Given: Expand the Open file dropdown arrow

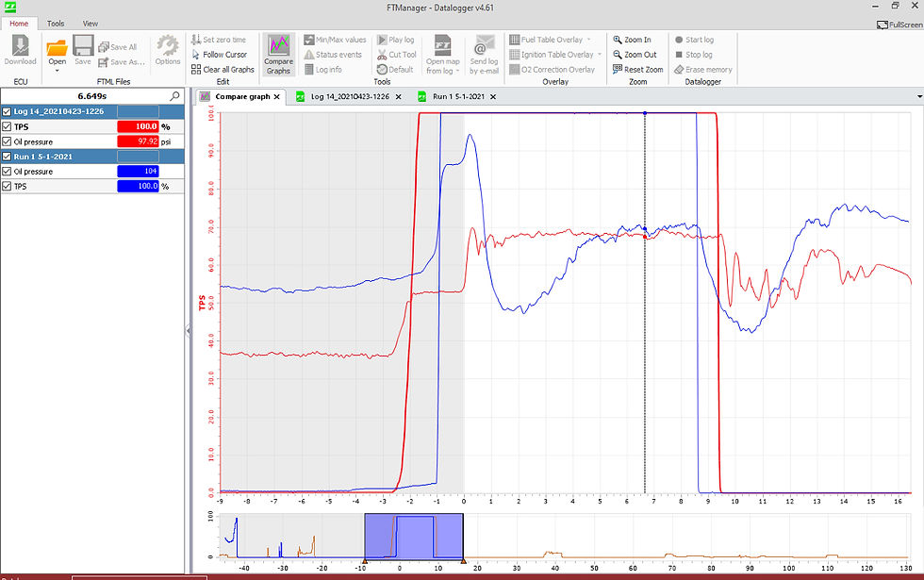Looking at the screenshot, I should click(58, 71).
